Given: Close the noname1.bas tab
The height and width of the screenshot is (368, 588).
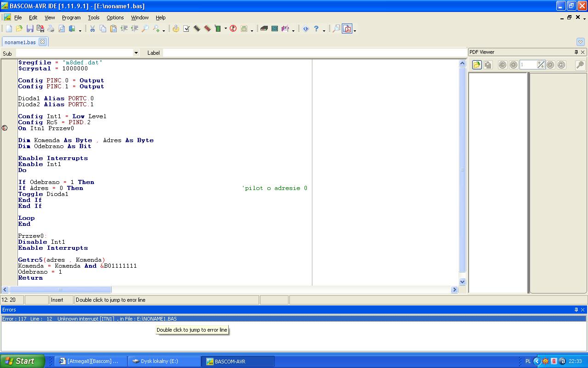Looking at the screenshot, I should tap(43, 41).
